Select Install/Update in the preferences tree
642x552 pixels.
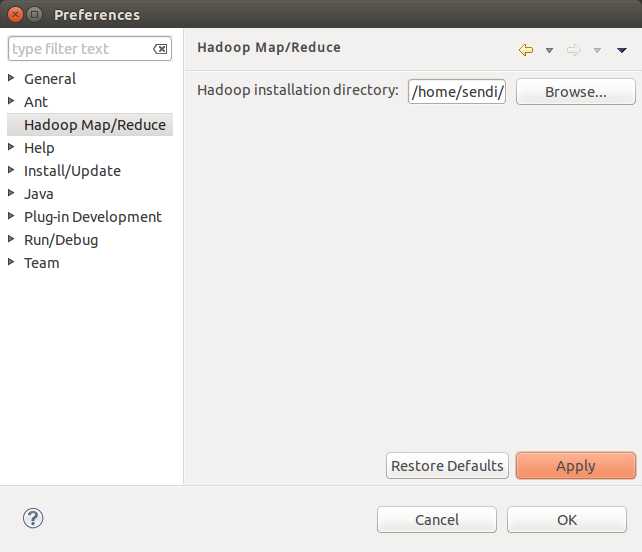coord(72,171)
